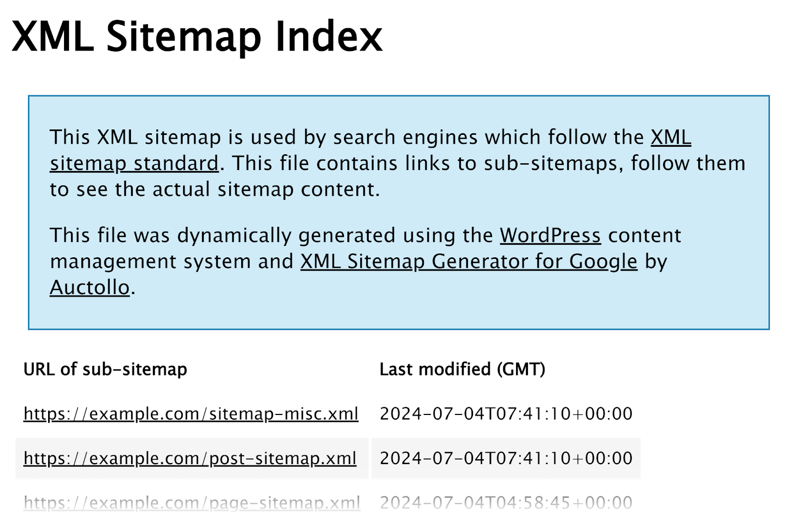Open the page-sitemap.xml sub-sitemap
The image size is (794, 532).
click(x=190, y=503)
